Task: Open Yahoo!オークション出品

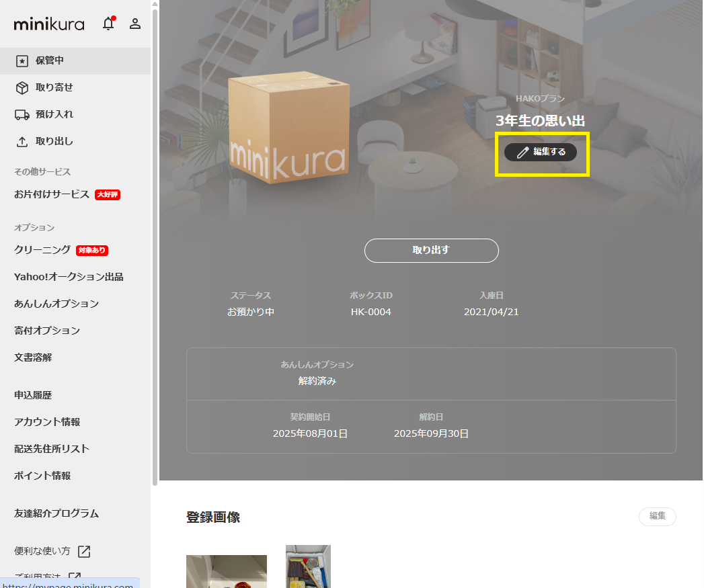Action: (x=69, y=277)
